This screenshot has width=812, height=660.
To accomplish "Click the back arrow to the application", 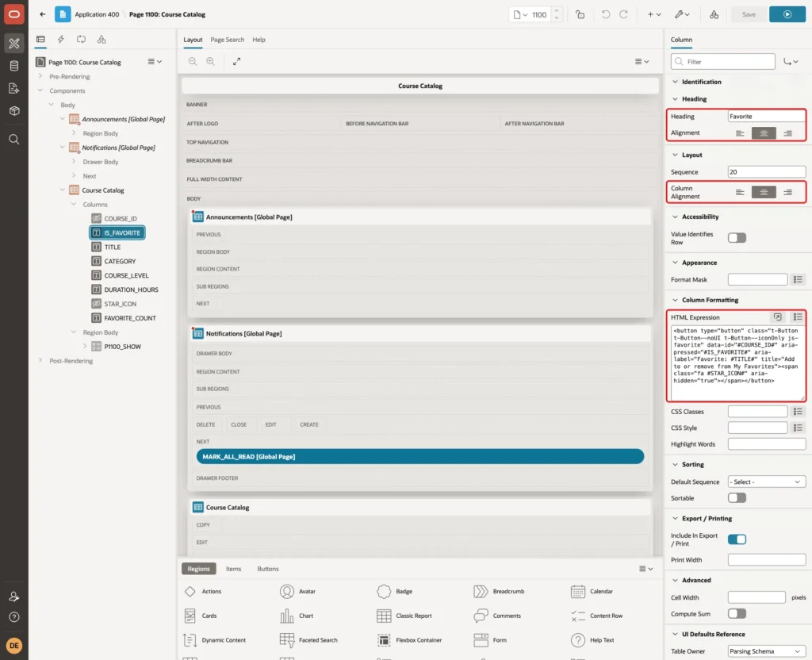I will (43, 14).
